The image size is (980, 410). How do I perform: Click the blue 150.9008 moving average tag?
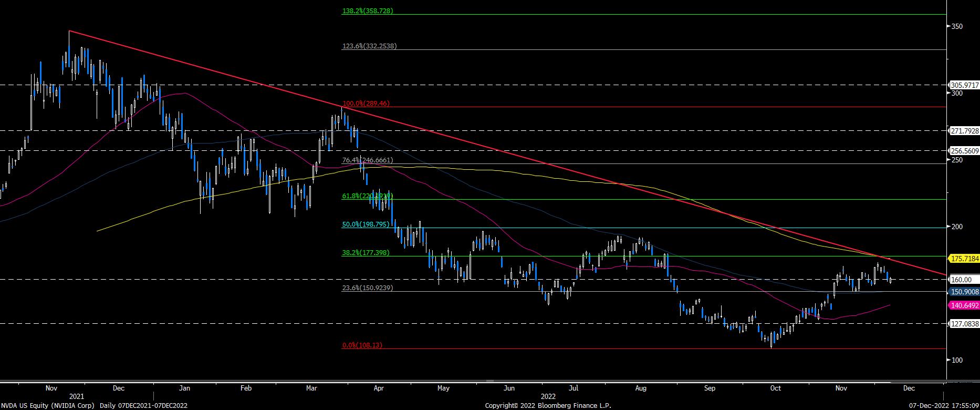964,292
